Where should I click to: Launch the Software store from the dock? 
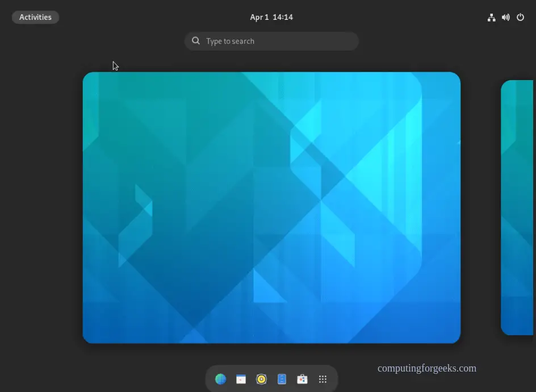tap(302, 379)
